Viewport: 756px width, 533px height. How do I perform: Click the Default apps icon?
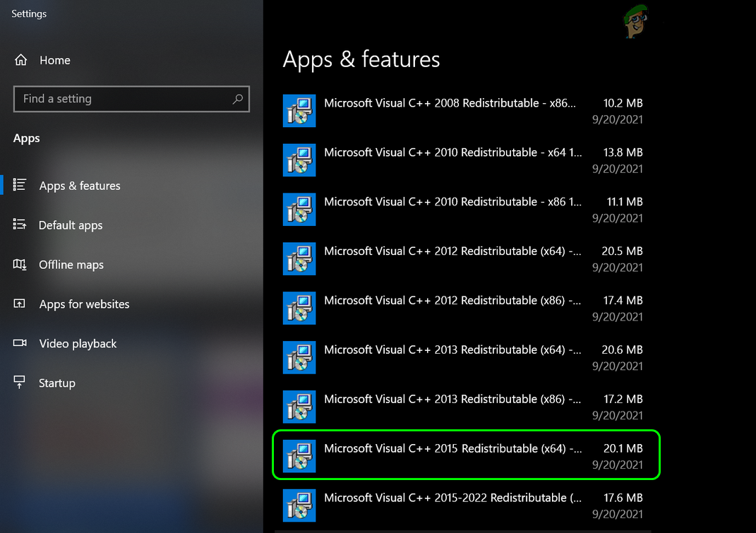coord(19,224)
